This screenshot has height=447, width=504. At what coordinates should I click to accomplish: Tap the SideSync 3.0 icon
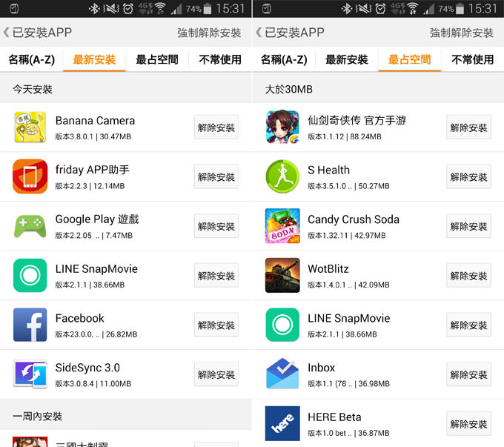pos(30,374)
